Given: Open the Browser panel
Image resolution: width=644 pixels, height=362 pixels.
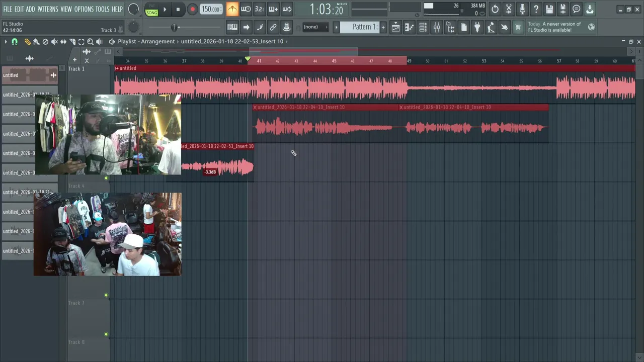Looking at the screenshot, I should click(451, 27).
